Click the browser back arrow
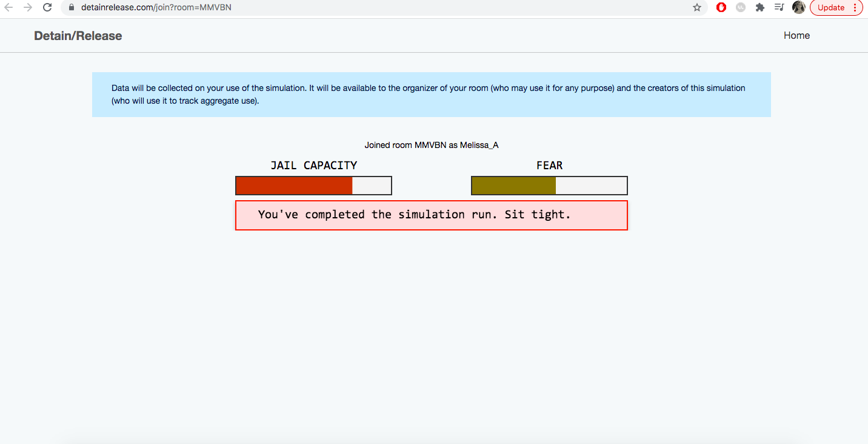 pos(8,8)
